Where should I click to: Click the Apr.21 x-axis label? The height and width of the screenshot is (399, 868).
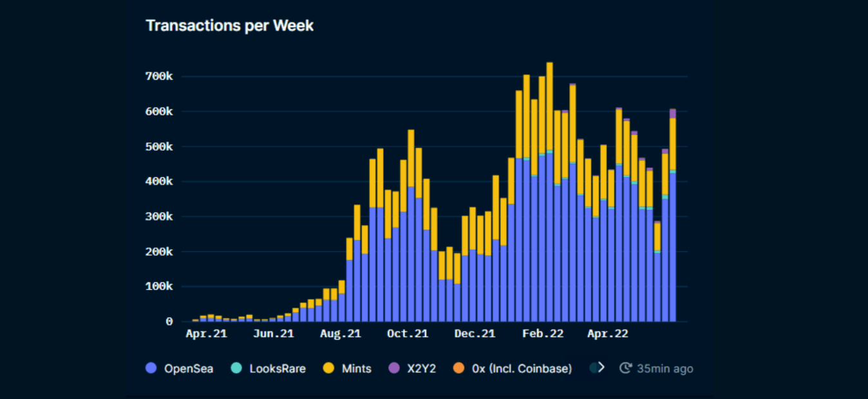pos(206,334)
